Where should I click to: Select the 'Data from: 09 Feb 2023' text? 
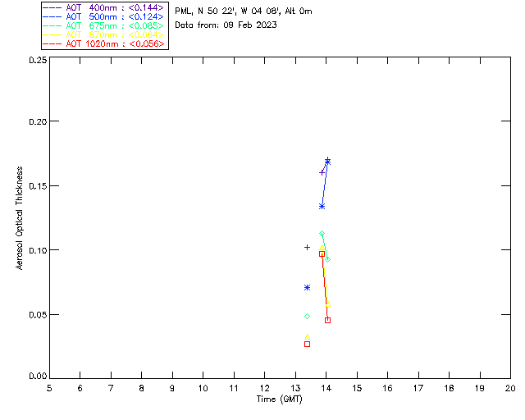pos(226,25)
